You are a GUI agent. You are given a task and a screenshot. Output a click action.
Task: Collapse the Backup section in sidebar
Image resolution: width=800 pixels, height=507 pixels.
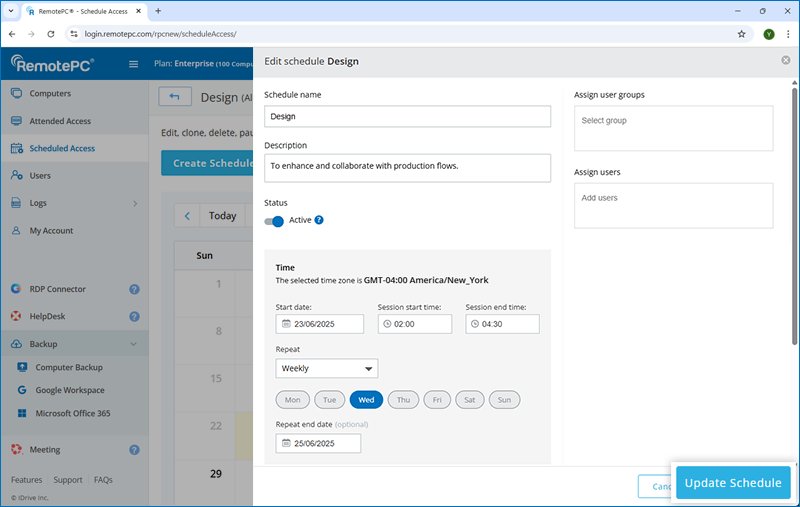click(x=134, y=344)
